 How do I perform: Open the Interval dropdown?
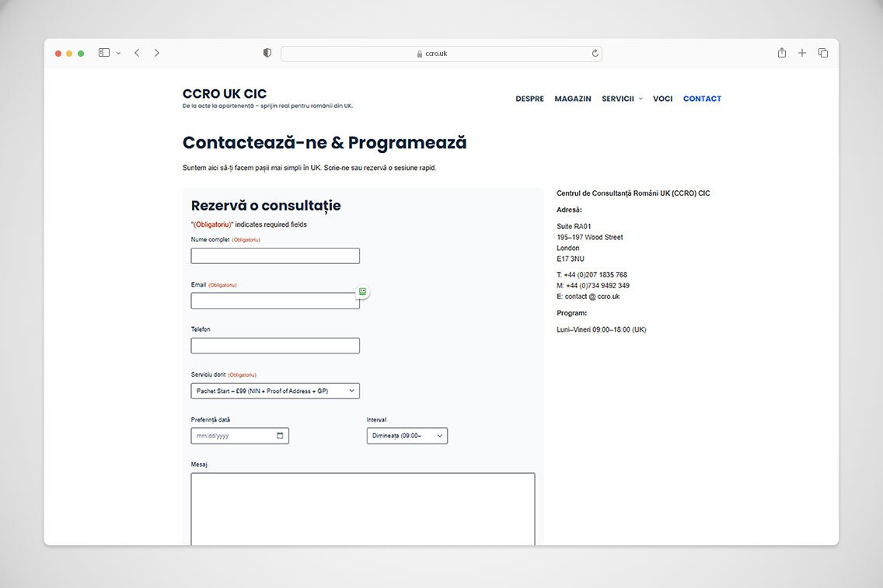(407, 436)
